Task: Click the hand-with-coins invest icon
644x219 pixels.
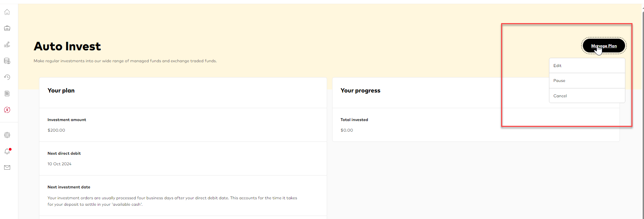Action: coord(7,45)
